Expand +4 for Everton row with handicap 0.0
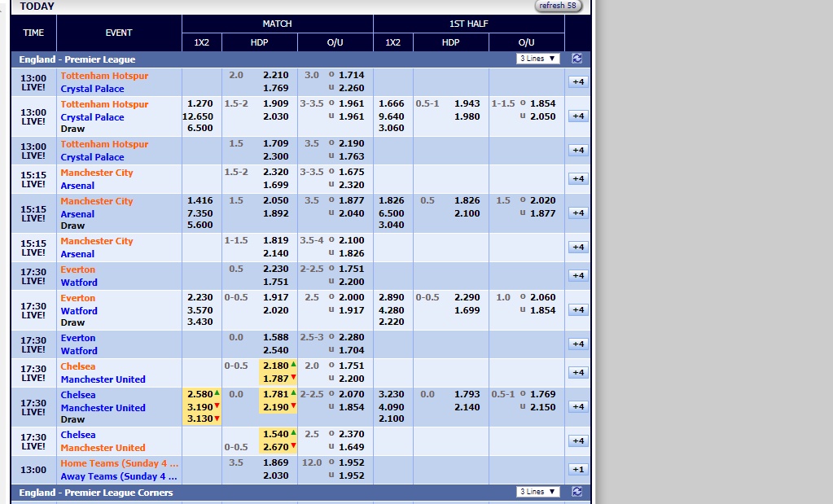Image resolution: width=833 pixels, height=504 pixels. click(578, 344)
